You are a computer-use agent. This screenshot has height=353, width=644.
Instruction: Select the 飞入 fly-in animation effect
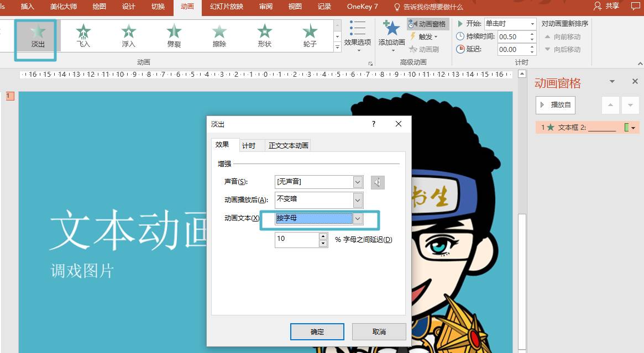tap(83, 36)
